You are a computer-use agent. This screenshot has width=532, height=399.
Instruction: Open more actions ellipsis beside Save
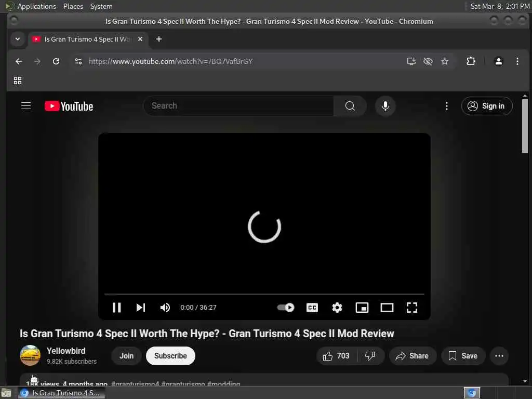(x=499, y=356)
